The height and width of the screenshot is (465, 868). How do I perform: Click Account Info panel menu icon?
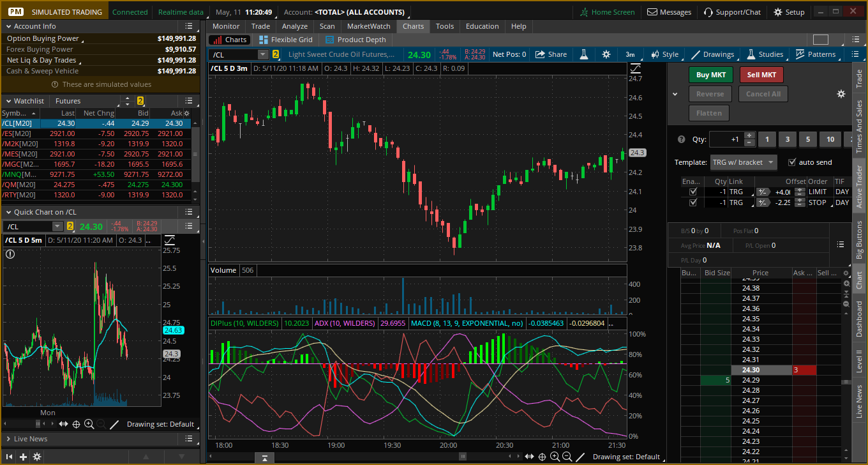pos(189,26)
